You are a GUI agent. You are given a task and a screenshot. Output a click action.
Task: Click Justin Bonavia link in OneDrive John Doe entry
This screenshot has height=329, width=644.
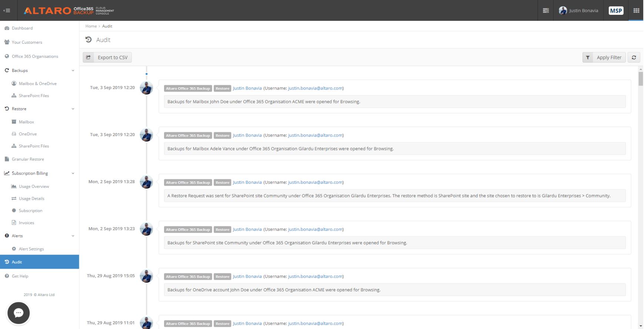click(x=247, y=277)
